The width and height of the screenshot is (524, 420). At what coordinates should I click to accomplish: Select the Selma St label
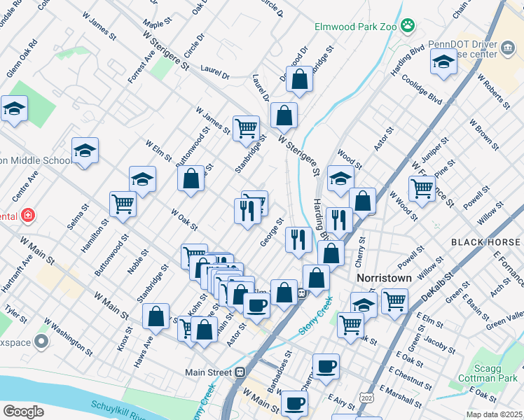pos(78,217)
